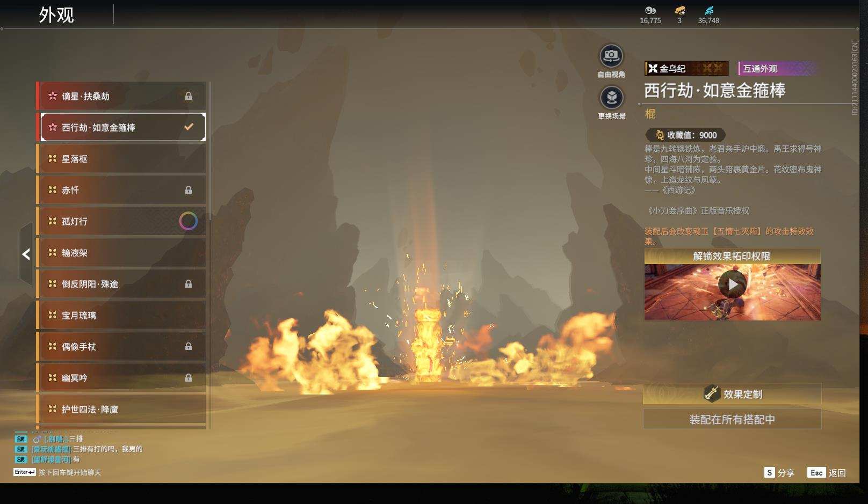Open the 自由视角 free camera icon
Viewport: 868px width, 504px height.
tap(611, 56)
